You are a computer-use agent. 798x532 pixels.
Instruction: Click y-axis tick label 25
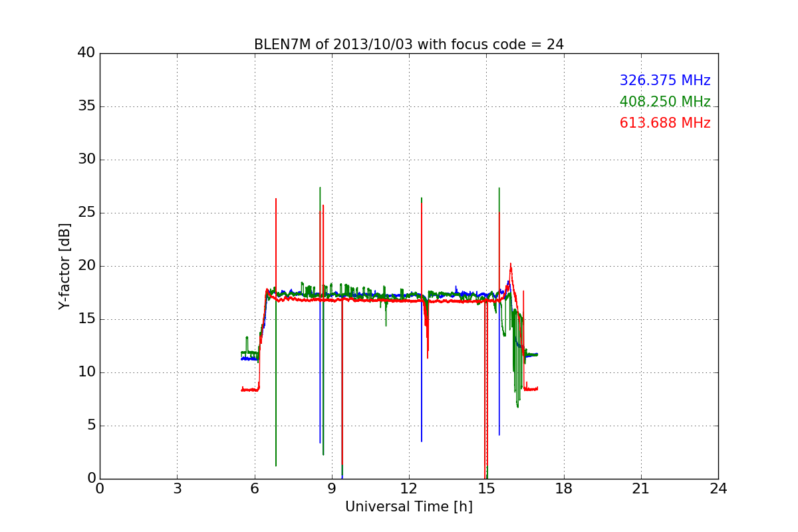pos(86,213)
